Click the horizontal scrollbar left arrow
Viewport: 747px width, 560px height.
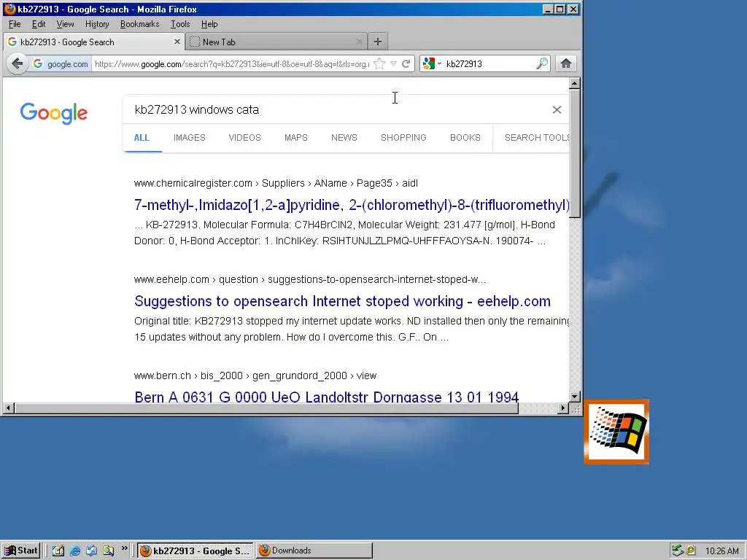pyautogui.click(x=9, y=408)
